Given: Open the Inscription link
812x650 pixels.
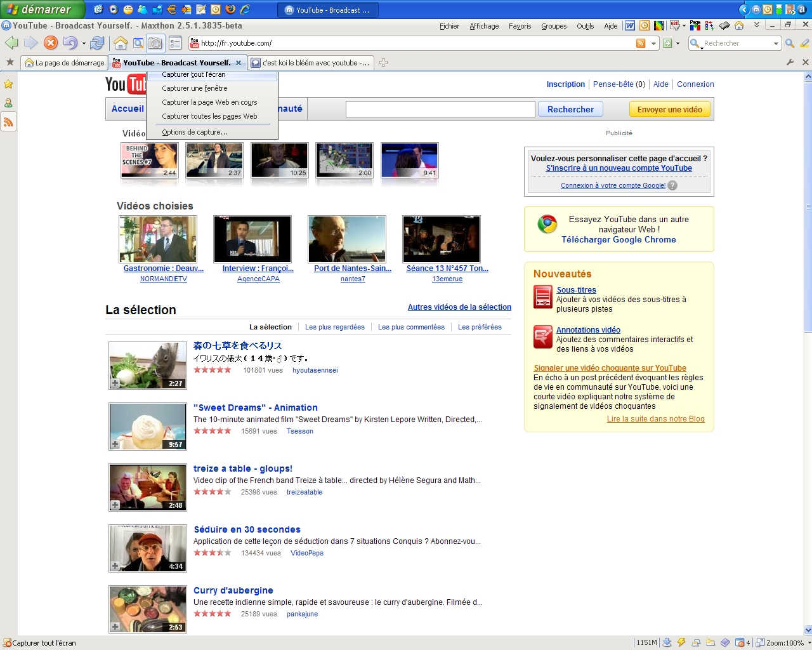Looking at the screenshot, I should pos(566,84).
